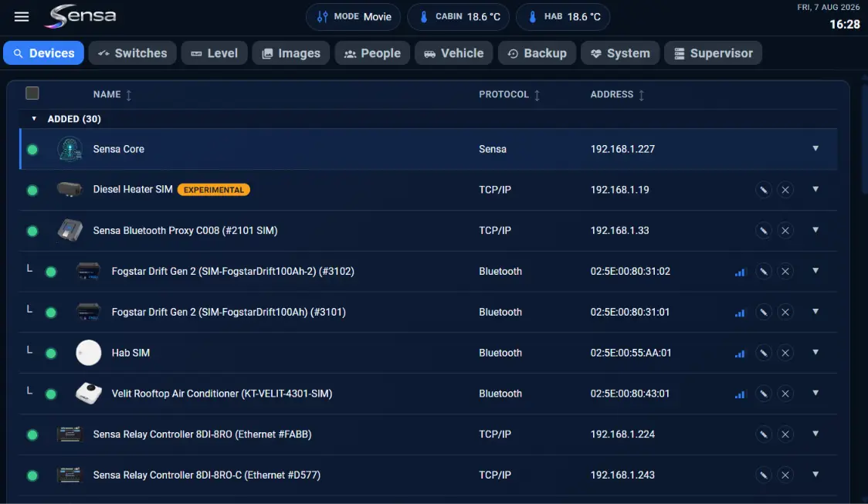Screen dimensions: 868x504
Task: Click the Diesel Heater SIM green status dot
Action: [32, 191]
